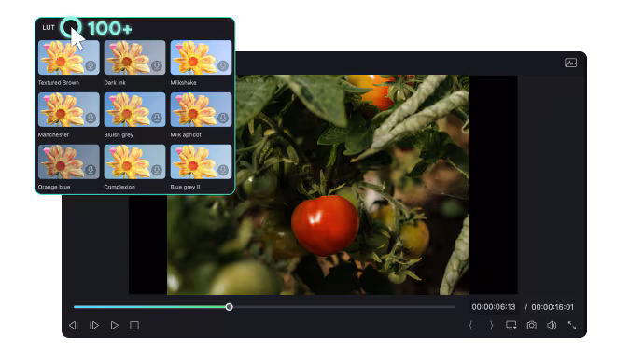Click the Milkshake label
The width and height of the screenshot is (644, 364).
point(183,82)
